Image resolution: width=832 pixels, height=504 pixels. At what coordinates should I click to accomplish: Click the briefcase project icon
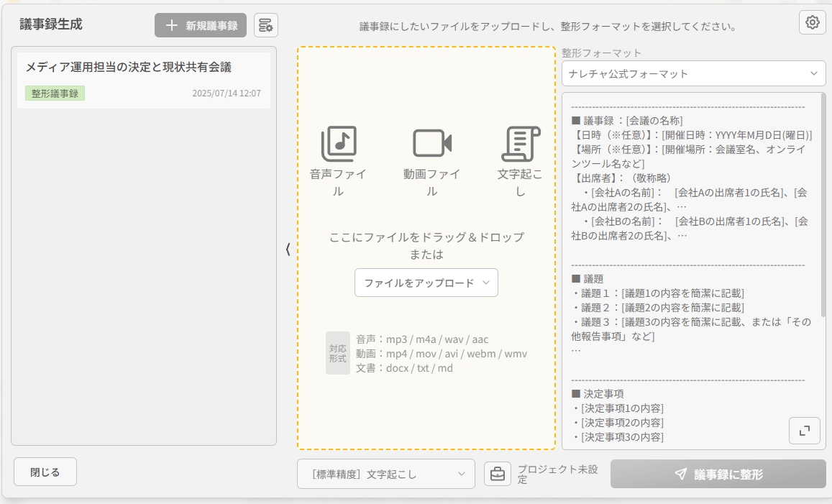[497, 474]
